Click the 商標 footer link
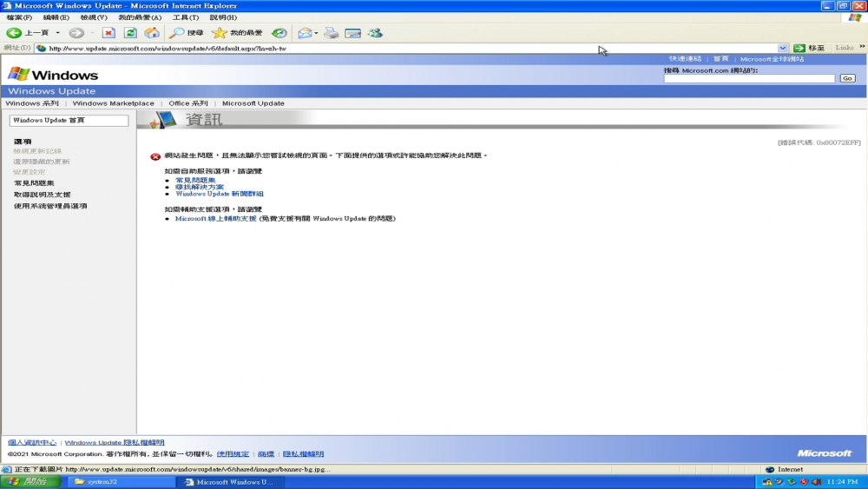Viewport: 868px width, 489px height. (x=266, y=454)
